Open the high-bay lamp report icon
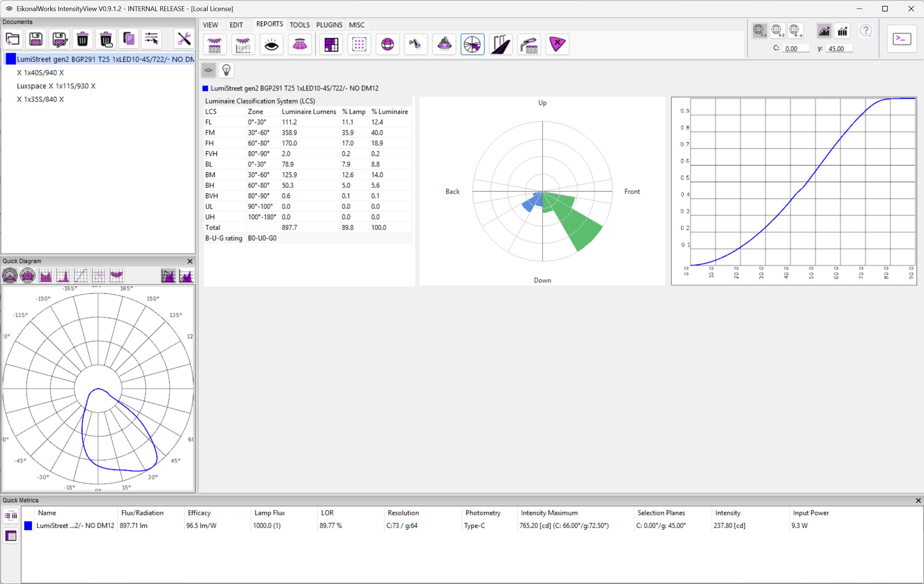Viewport: 924px width, 584px height. (x=444, y=44)
